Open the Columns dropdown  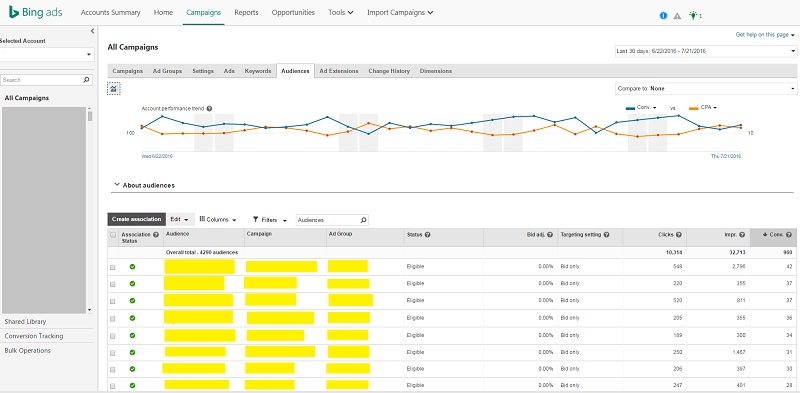pos(218,219)
